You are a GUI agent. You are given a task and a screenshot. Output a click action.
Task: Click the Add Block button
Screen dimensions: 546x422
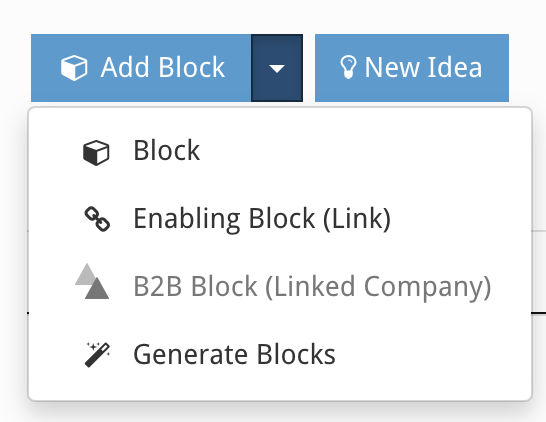[x=141, y=68]
